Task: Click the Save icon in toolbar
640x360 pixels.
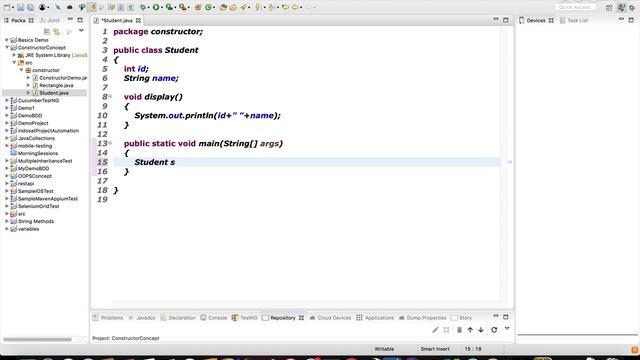Action: point(20,7)
